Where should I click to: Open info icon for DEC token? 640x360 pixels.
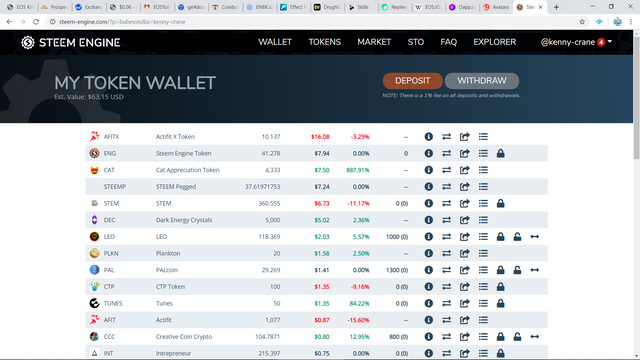pos(428,220)
